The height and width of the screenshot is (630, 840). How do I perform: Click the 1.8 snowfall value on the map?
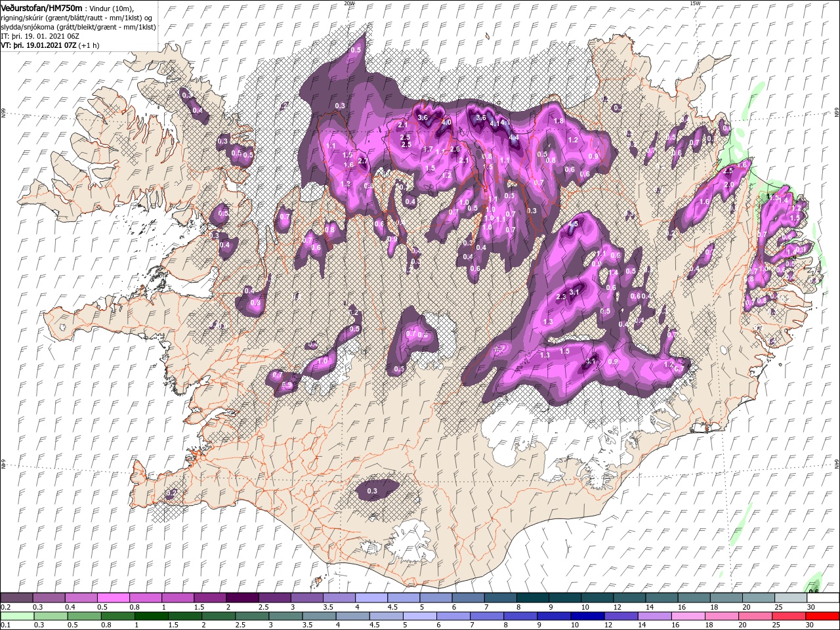tap(559, 121)
